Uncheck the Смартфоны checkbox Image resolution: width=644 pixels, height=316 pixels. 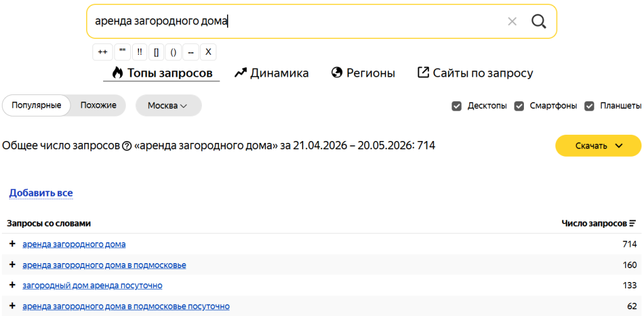click(x=519, y=106)
